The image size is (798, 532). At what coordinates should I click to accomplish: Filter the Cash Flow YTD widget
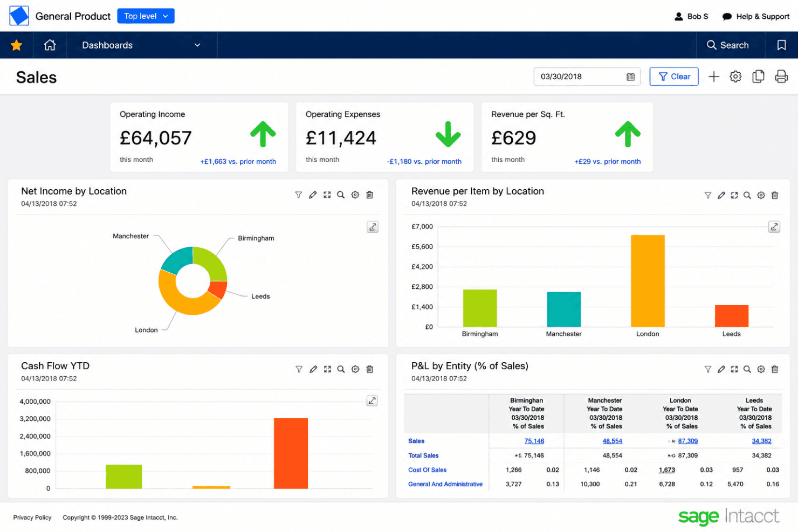click(299, 369)
